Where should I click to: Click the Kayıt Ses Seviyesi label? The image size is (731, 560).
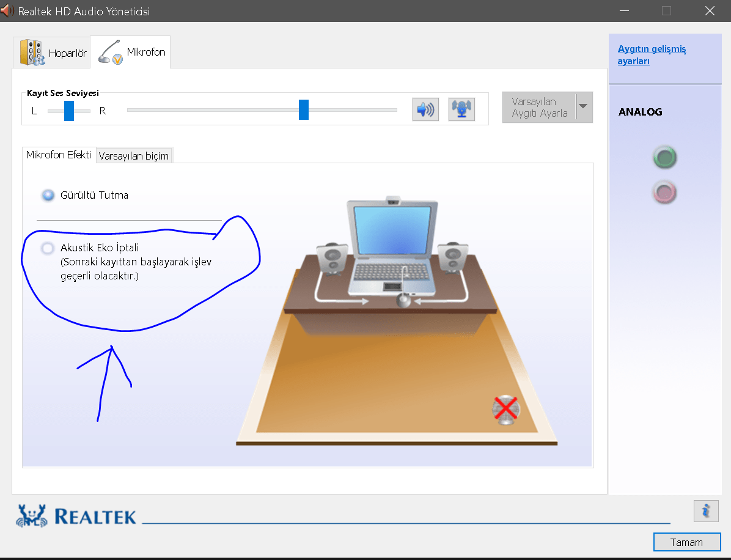point(63,93)
